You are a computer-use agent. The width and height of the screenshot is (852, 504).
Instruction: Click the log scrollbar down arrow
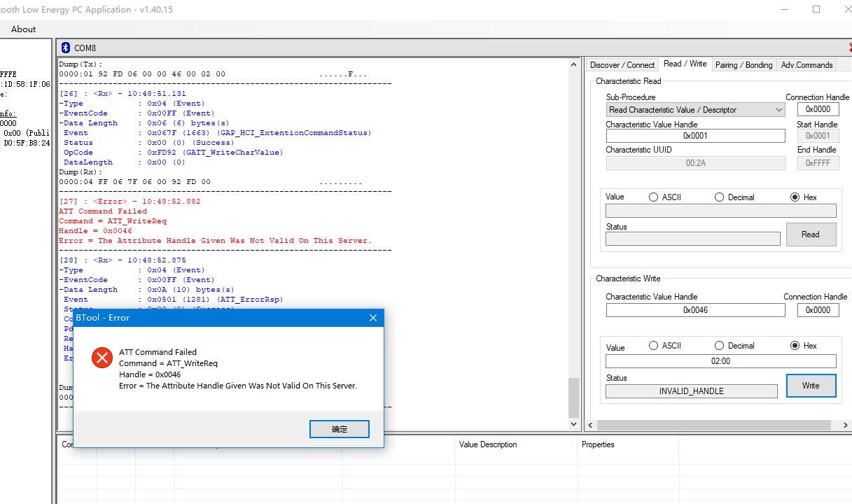pyautogui.click(x=573, y=424)
